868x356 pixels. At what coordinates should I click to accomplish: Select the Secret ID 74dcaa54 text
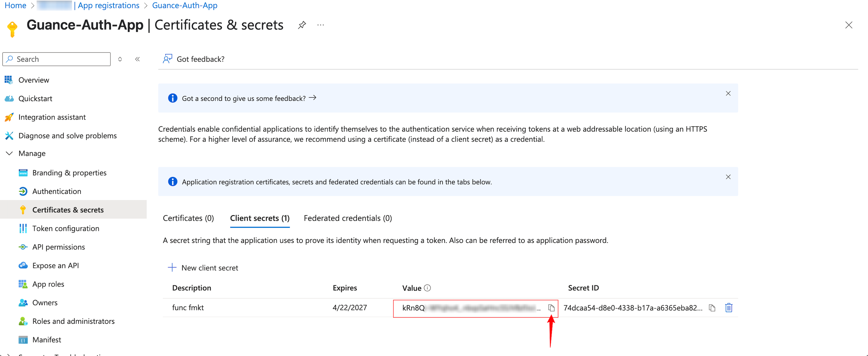633,308
